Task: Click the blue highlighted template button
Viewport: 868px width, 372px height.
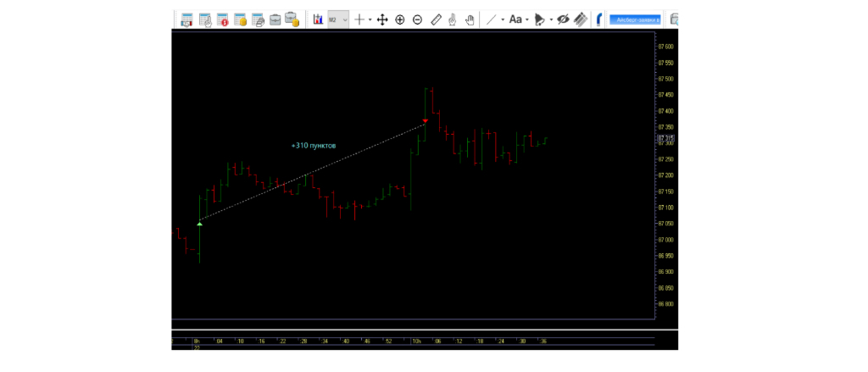Action: [x=632, y=19]
